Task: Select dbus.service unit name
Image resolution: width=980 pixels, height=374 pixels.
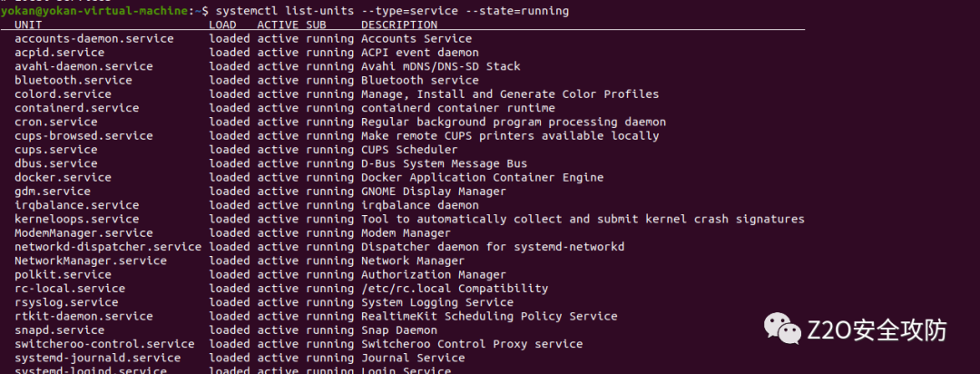Action: (x=55, y=163)
